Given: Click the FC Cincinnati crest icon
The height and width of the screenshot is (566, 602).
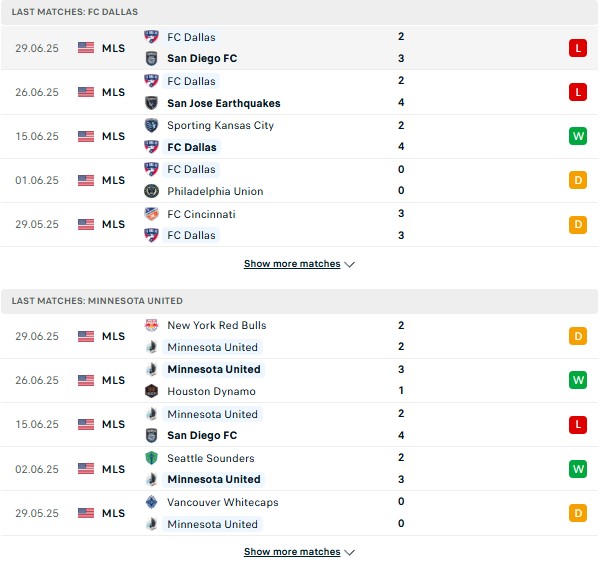Looking at the screenshot, I should coord(152,214).
